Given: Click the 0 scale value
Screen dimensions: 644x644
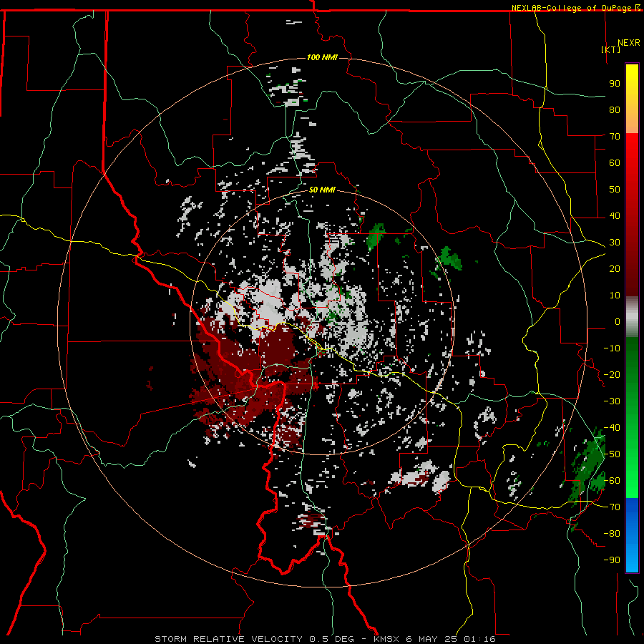Looking at the screenshot, I should 618,322.
